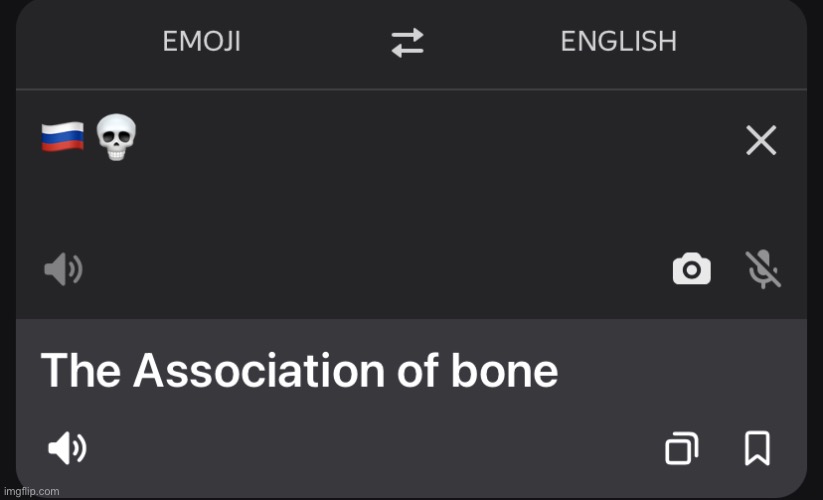Click the word "Association" in result
The width and height of the screenshot is (823, 500).
(259, 371)
